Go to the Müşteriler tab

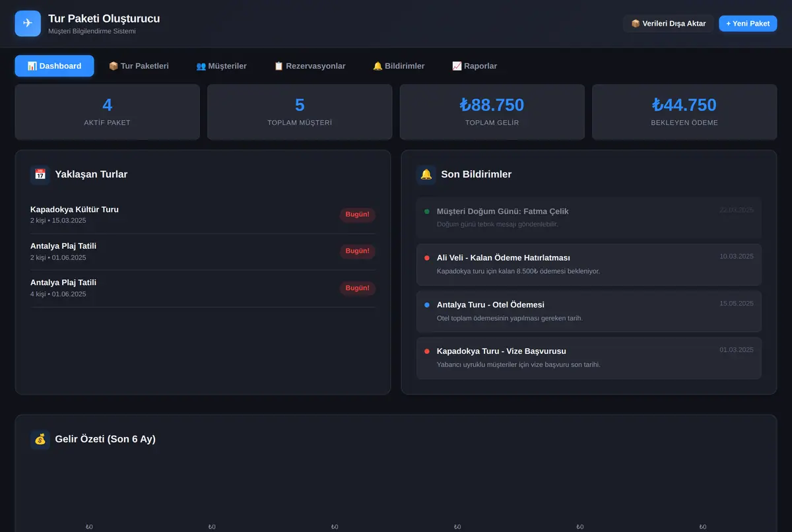click(221, 66)
